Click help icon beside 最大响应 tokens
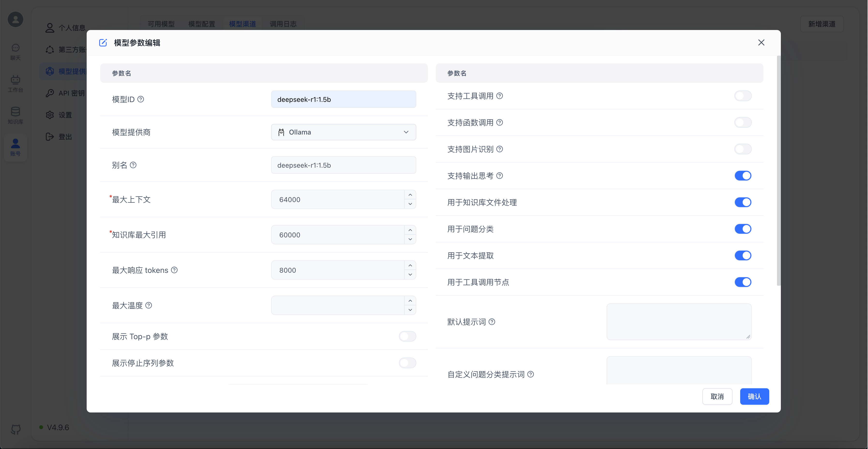Image resolution: width=868 pixels, height=449 pixels. (174, 270)
